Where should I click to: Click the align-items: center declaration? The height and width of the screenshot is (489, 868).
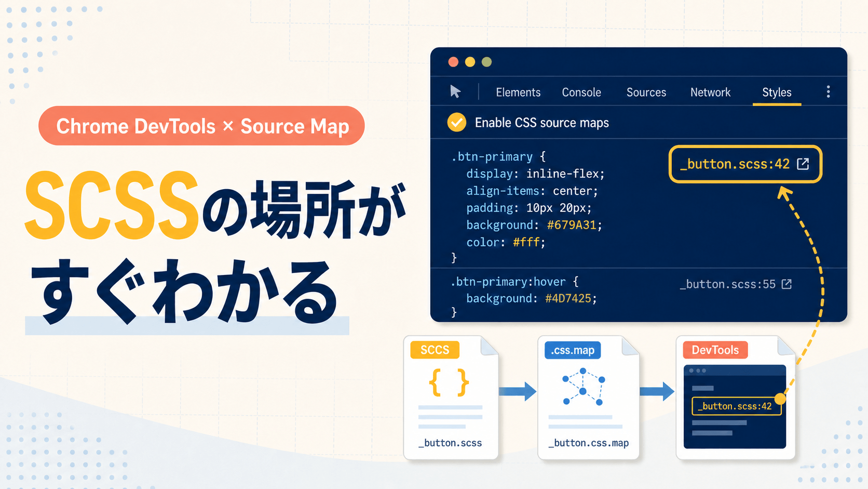[x=532, y=191]
